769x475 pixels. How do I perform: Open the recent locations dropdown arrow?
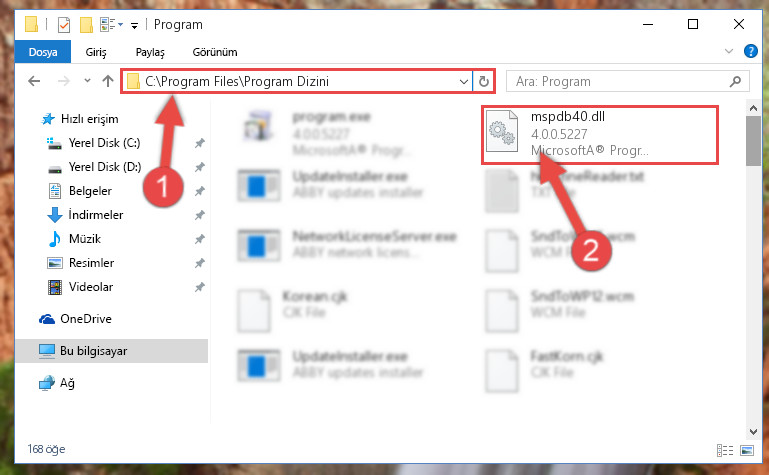(87, 81)
